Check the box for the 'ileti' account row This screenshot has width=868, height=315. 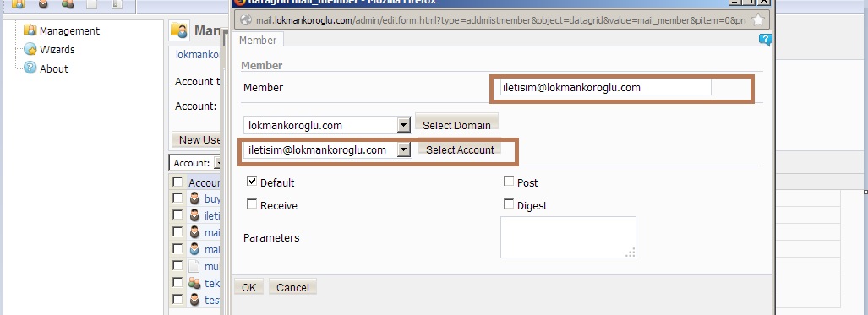point(177,215)
